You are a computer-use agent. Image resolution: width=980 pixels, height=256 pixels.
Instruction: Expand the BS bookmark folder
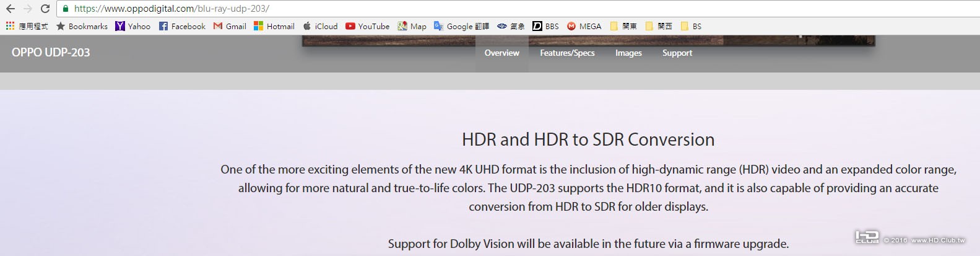pos(691,26)
